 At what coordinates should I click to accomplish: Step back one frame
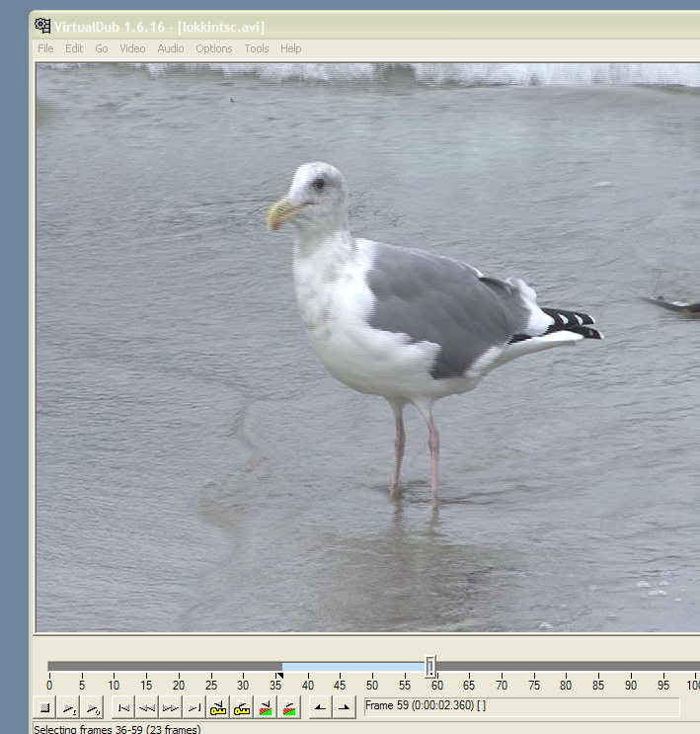(x=147, y=707)
